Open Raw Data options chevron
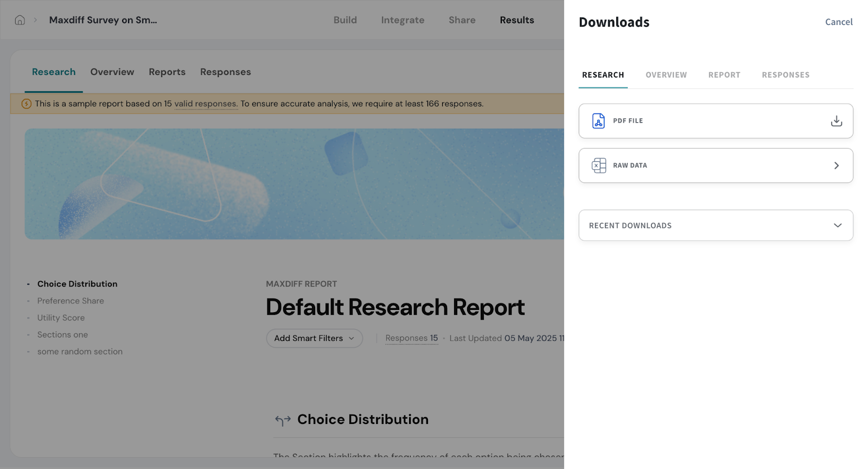 pyautogui.click(x=836, y=166)
